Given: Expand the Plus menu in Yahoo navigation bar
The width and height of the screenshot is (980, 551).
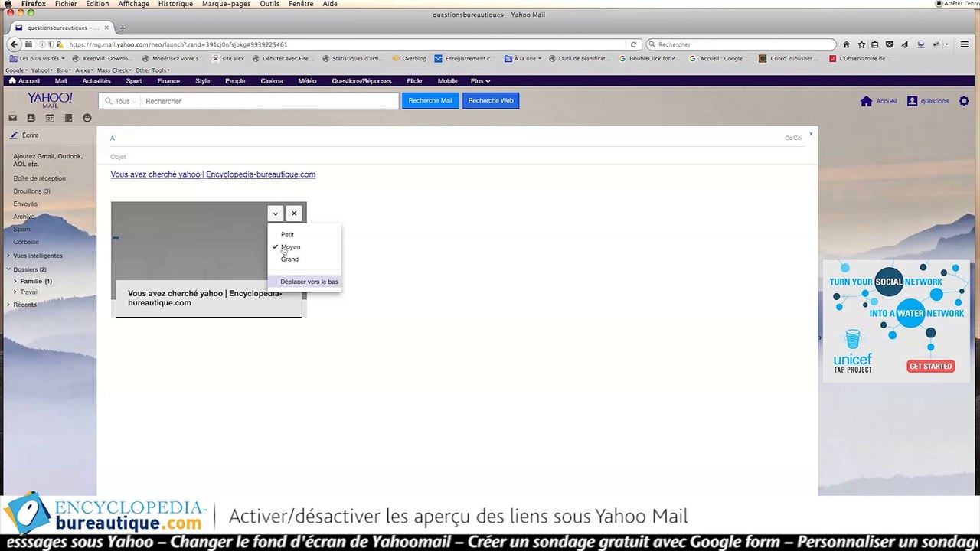Looking at the screenshot, I should tap(480, 80).
